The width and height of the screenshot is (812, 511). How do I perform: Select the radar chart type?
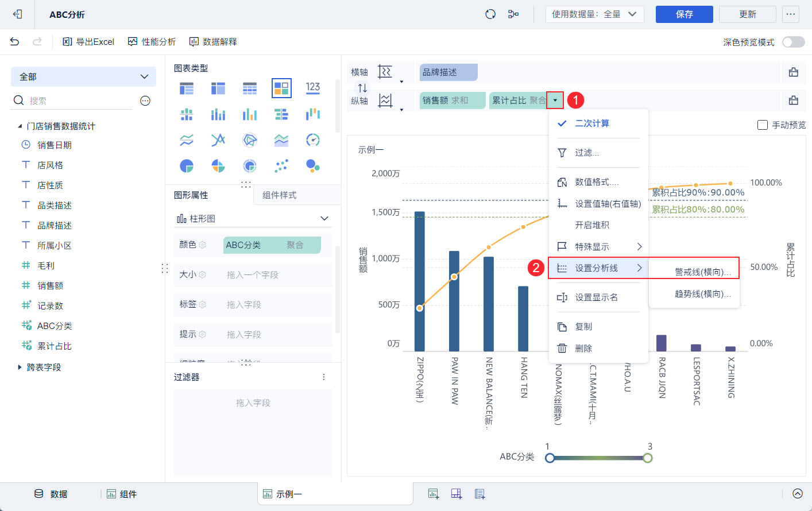coord(250,140)
